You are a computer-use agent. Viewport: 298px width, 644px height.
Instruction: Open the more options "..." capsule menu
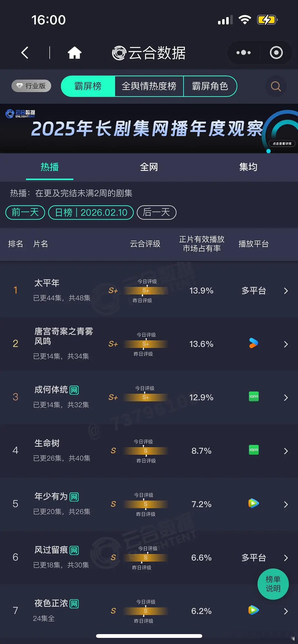coord(243,52)
